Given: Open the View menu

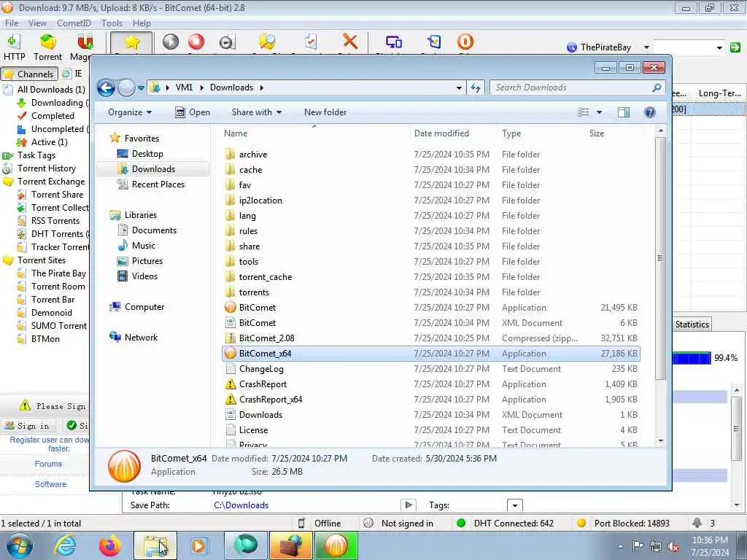Looking at the screenshot, I should coord(37,23).
